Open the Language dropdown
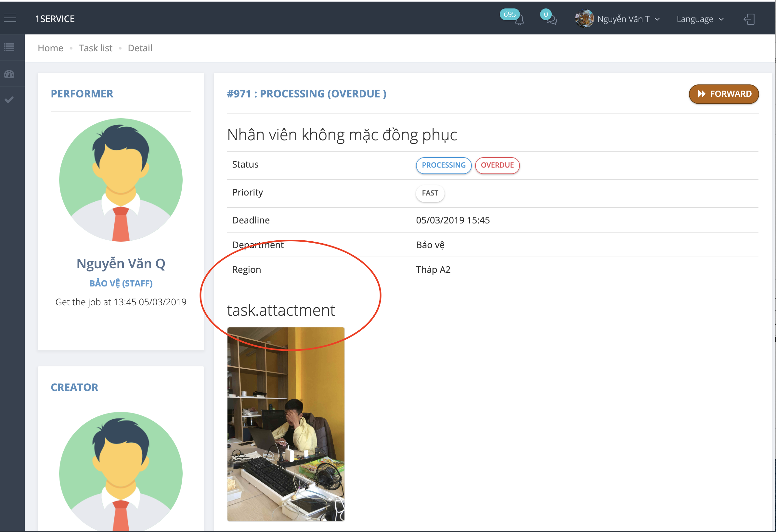The width and height of the screenshot is (776, 532). click(700, 19)
